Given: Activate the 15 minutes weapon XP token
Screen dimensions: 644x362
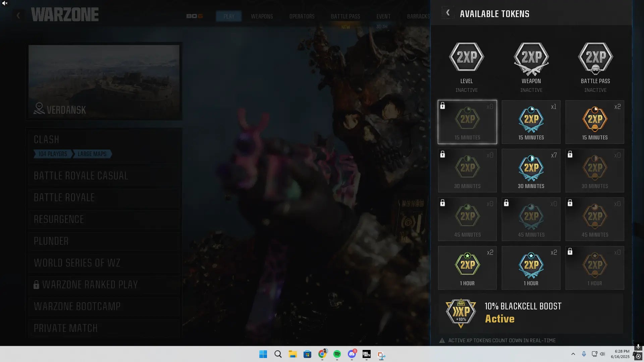Looking at the screenshot, I should coord(531,122).
